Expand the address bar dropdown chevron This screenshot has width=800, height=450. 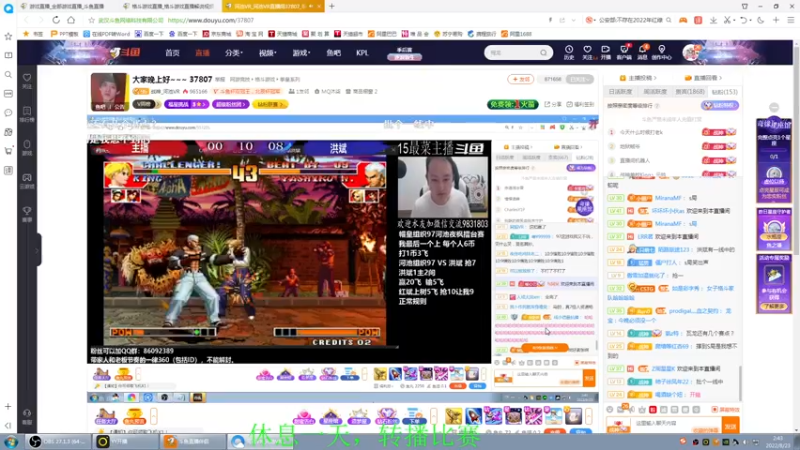[573, 20]
